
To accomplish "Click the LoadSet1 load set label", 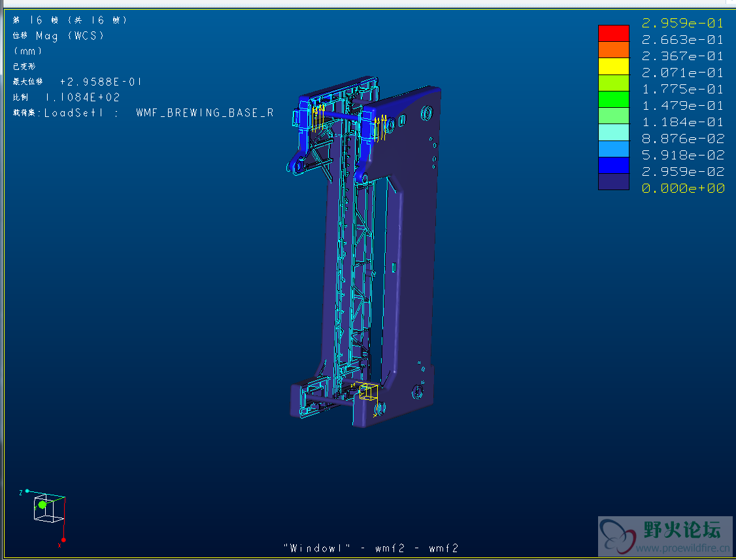I will pyautogui.click(x=74, y=112).
